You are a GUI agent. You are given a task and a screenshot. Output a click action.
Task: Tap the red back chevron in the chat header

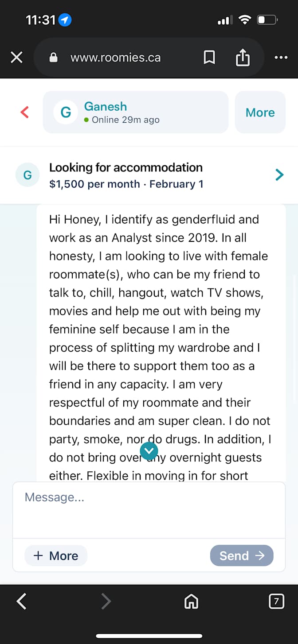[24, 112]
